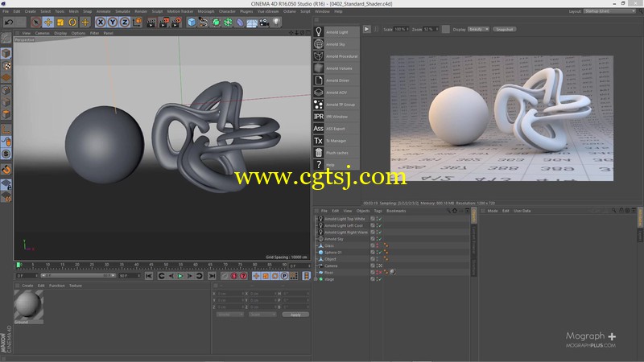
Task: Create an Arnold Light
Action: (336, 32)
